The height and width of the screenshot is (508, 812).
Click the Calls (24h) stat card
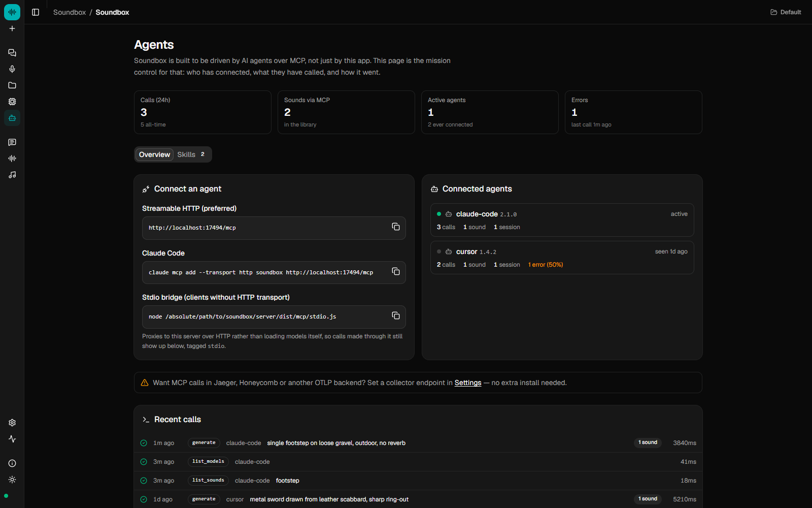point(202,112)
